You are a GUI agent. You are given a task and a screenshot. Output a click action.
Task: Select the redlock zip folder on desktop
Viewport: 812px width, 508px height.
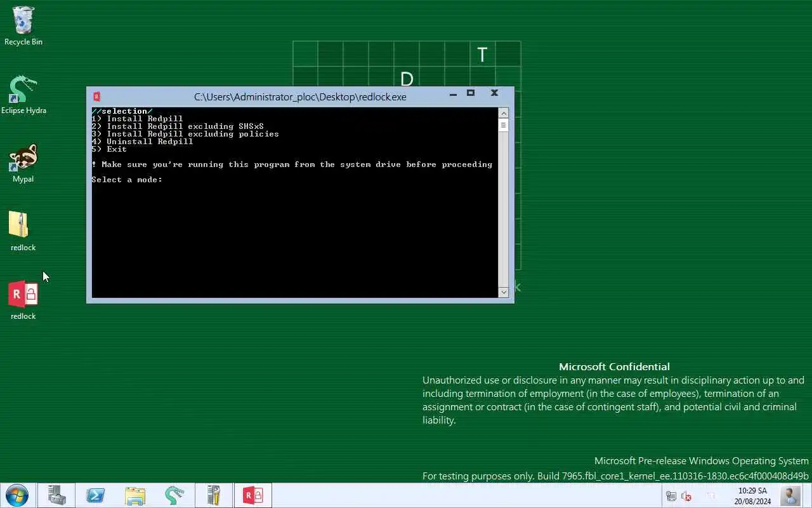click(23, 232)
